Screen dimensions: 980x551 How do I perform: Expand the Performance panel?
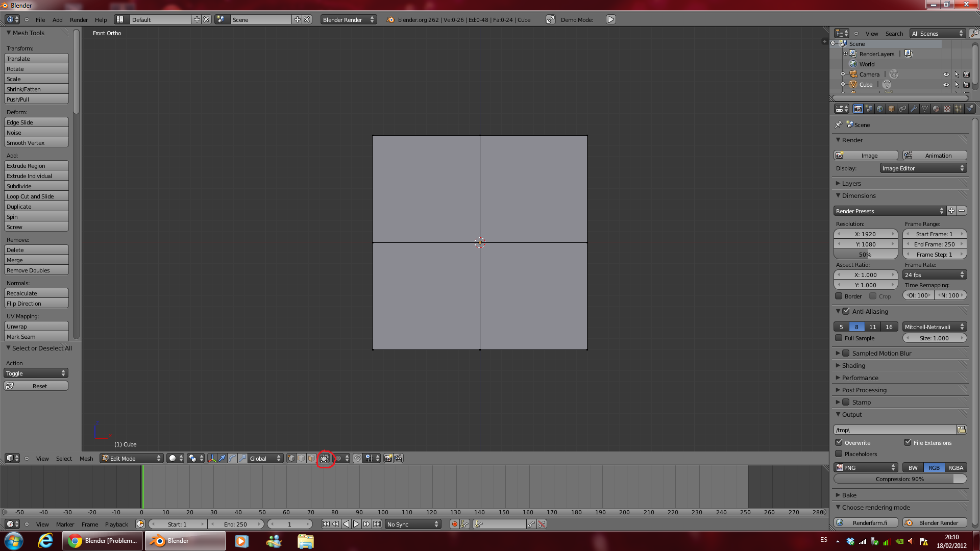tap(860, 378)
